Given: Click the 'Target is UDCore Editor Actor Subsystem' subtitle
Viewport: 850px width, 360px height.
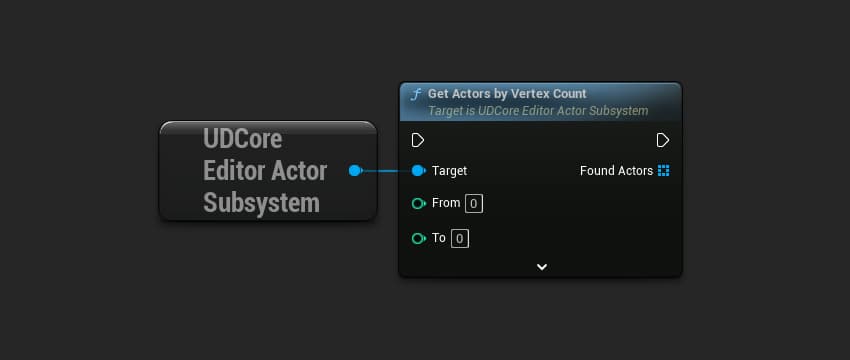Looking at the screenshot, I should pos(538,111).
